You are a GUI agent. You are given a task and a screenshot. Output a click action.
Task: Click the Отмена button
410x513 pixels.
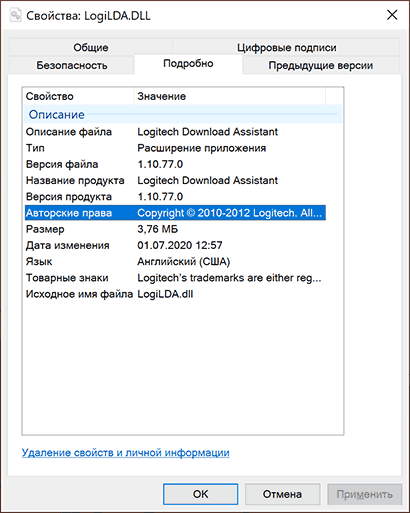pyautogui.click(x=282, y=494)
